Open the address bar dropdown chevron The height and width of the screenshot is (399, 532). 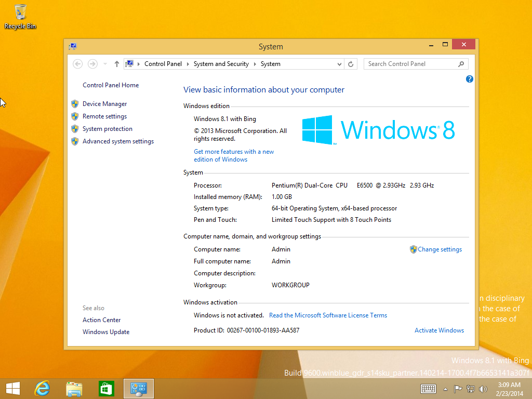click(x=339, y=63)
